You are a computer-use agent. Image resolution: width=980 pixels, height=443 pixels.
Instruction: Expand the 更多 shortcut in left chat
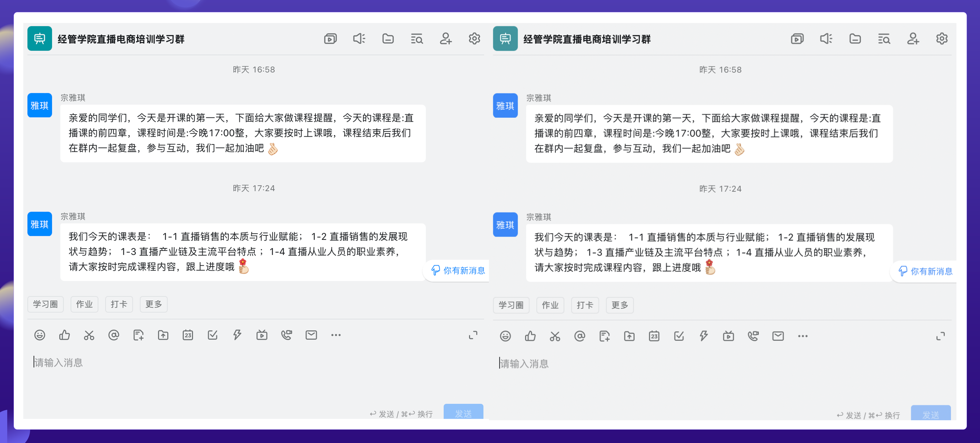[x=154, y=304]
